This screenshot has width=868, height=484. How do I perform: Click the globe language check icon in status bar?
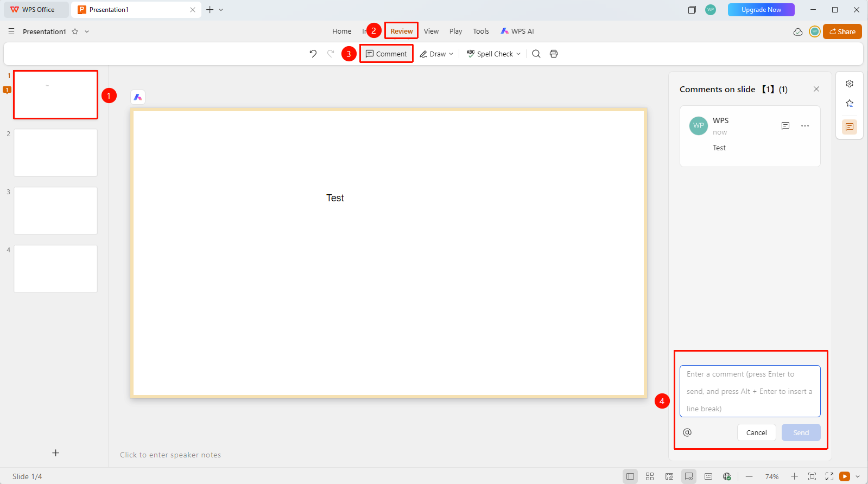[x=727, y=476]
